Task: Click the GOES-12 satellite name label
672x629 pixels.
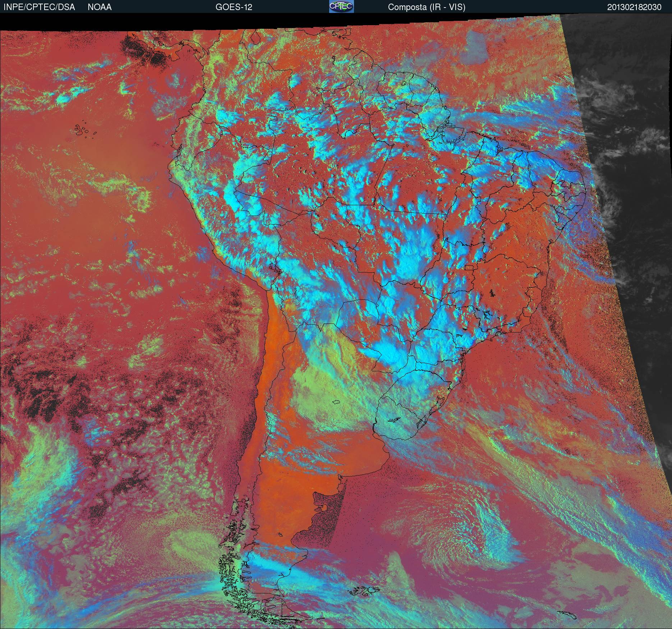Action: 234,7
